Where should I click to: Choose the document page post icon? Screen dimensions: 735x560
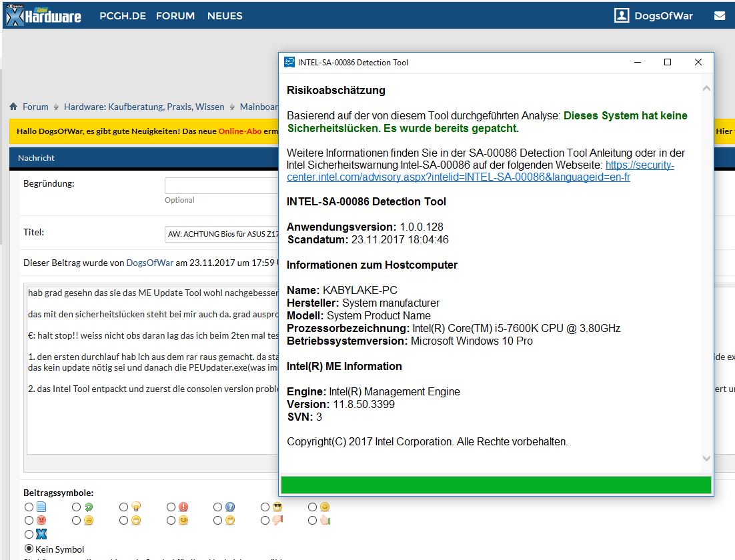click(41, 507)
